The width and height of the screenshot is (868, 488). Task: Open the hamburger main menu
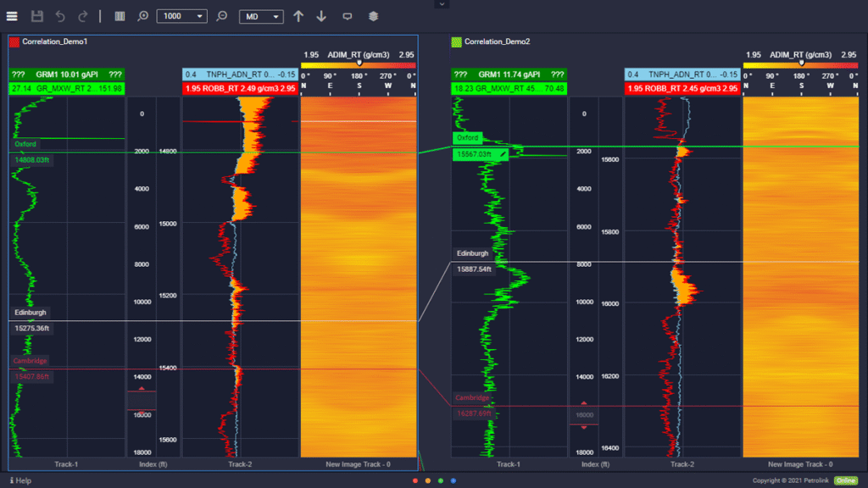tap(13, 16)
